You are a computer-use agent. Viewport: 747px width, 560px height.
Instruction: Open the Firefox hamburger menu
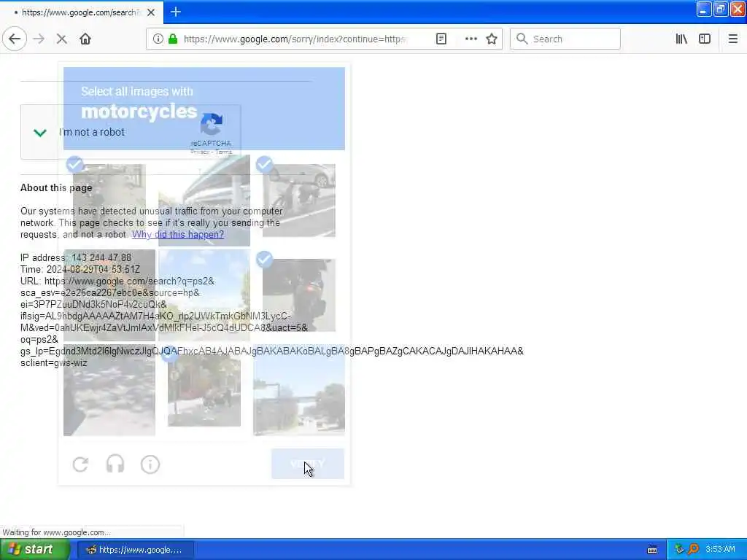point(733,39)
